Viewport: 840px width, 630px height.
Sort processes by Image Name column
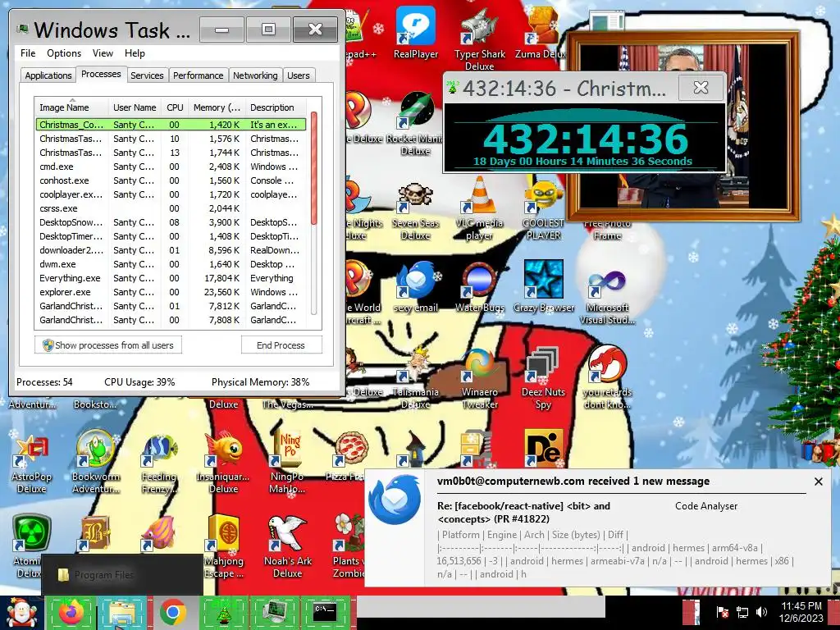(71, 107)
